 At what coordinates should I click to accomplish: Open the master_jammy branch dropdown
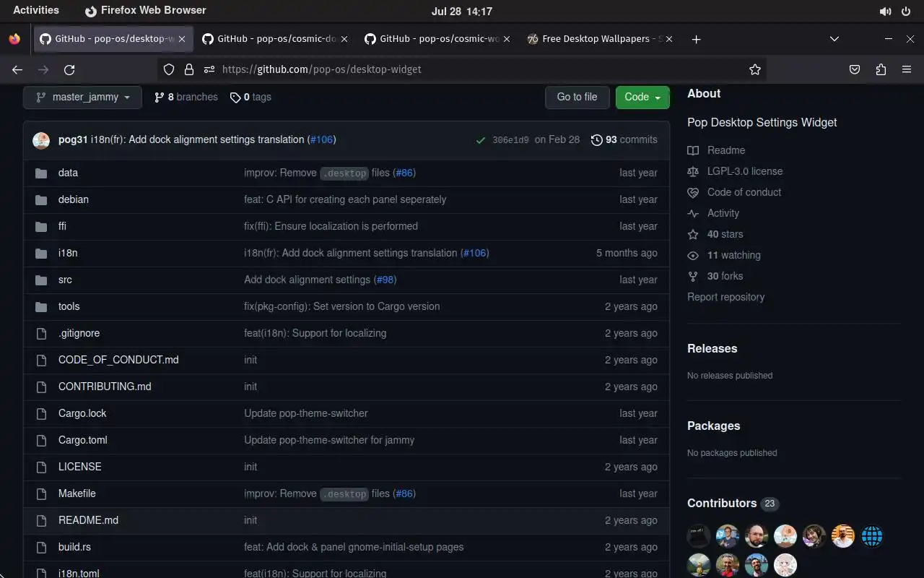(x=82, y=97)
